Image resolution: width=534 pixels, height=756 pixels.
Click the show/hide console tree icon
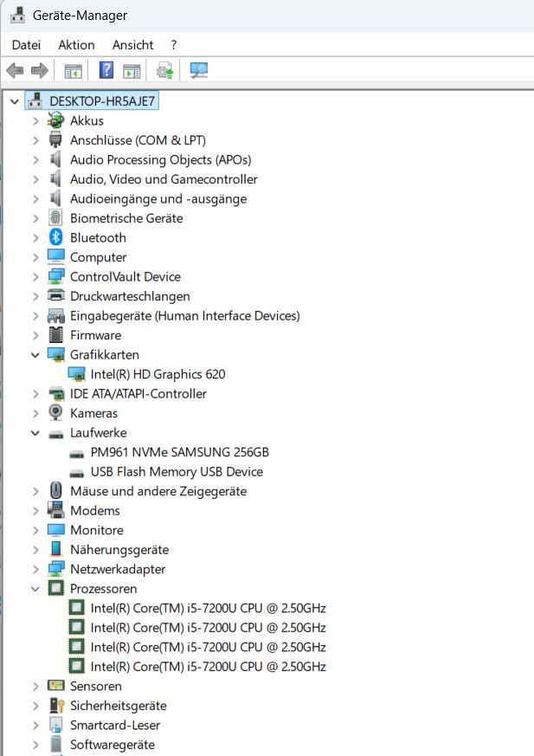pyautogui.click(x=74, y=70)
